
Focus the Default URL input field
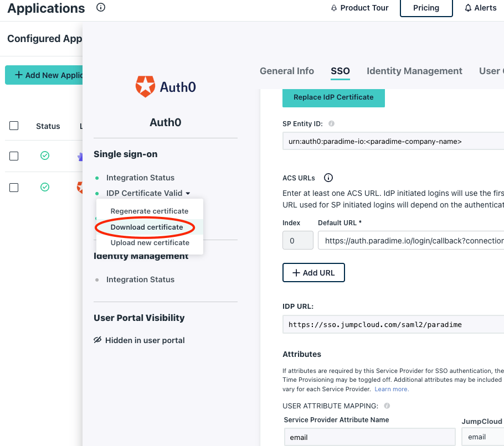411,241
